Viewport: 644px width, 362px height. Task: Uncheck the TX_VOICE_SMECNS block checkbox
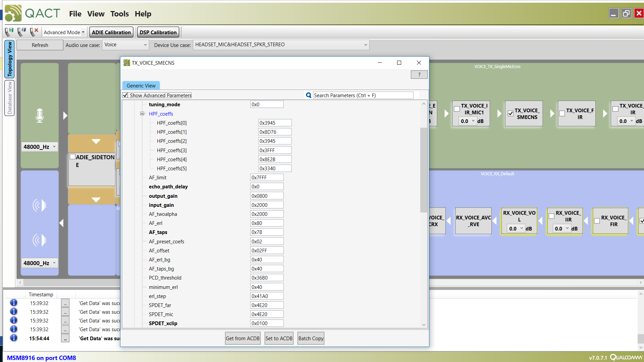(511, 113)
